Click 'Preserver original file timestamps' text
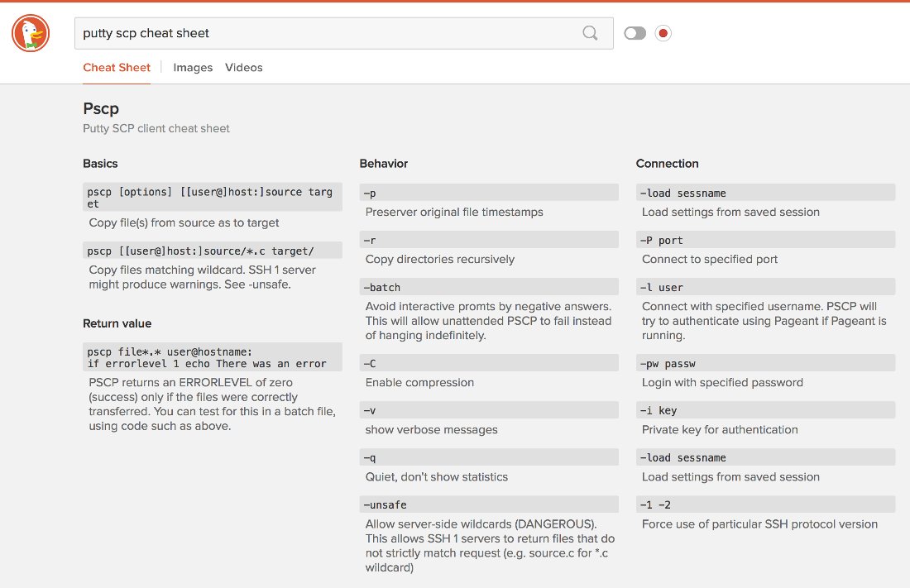 click(454, 212)
